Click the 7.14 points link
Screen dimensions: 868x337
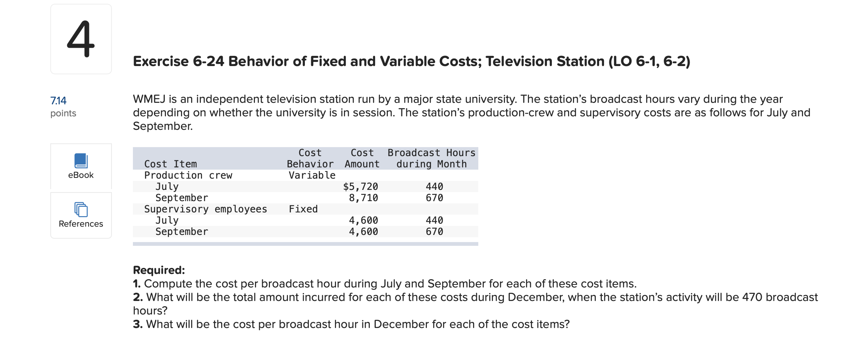coord(58,100)
